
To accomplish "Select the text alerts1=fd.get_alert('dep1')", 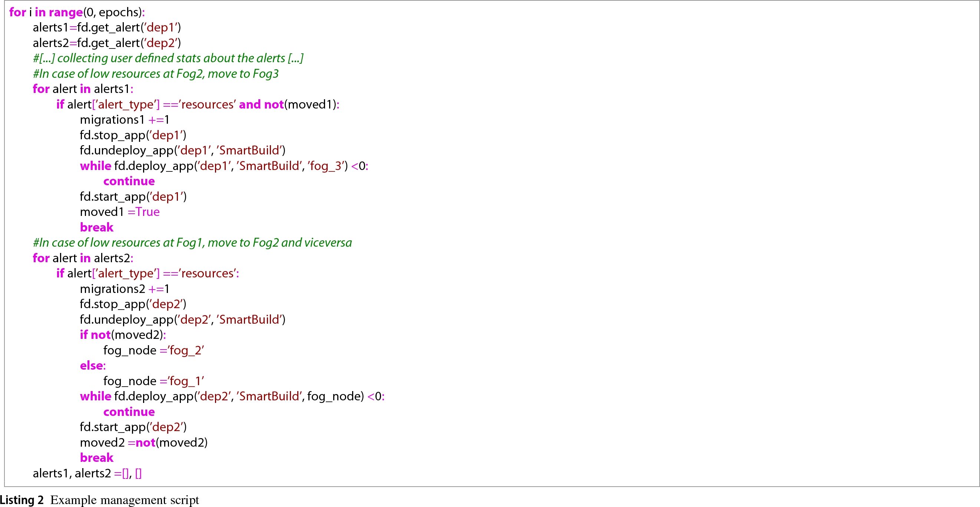I will coord(107,28).
